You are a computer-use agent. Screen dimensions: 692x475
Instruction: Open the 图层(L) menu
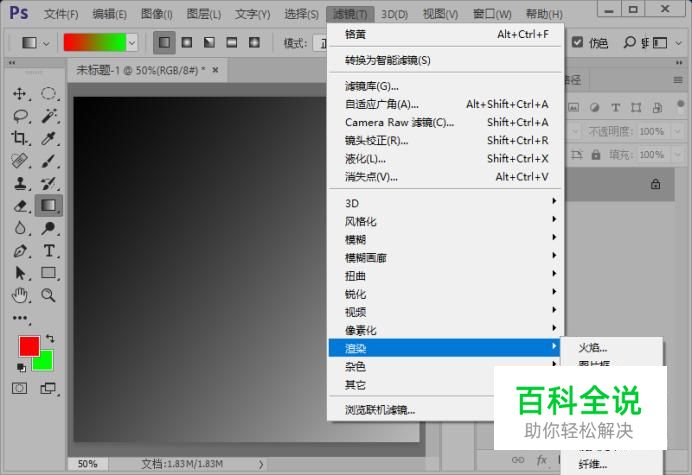[204, 14]
